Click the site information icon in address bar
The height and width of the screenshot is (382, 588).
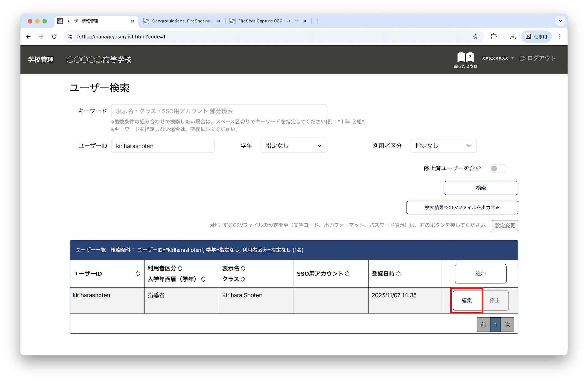[70, 37]
